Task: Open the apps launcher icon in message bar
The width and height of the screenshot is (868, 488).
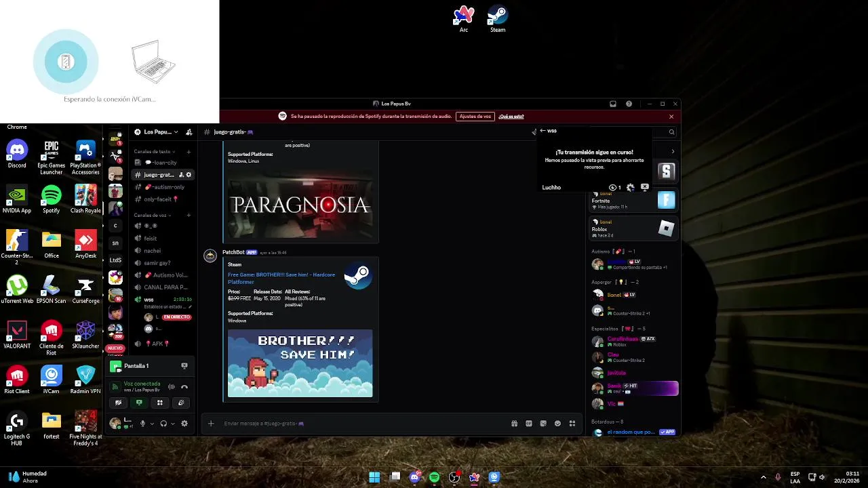Action: click(572, 424)
